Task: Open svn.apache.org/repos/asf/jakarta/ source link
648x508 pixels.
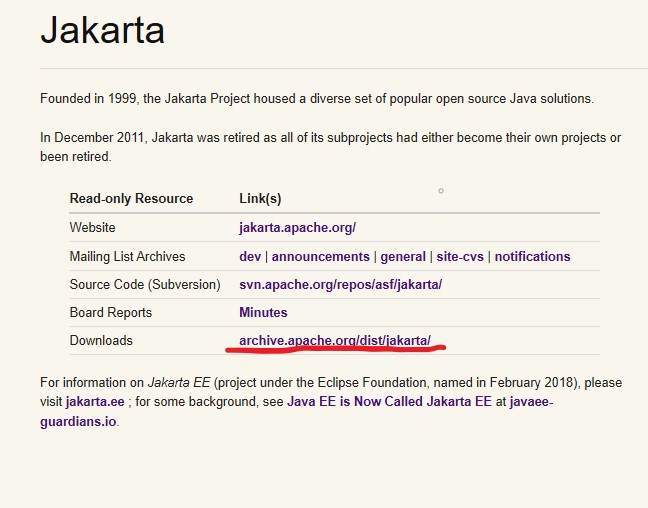Action: [341, 284]
